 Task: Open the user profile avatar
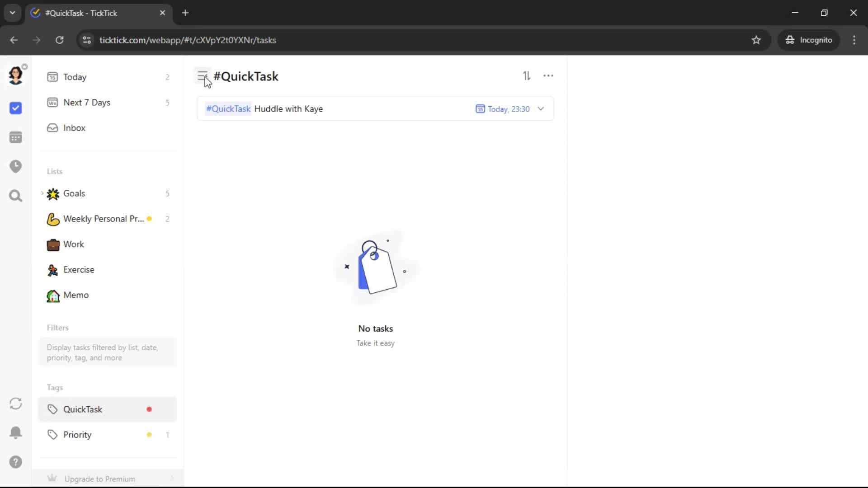(x=15, y=75)
